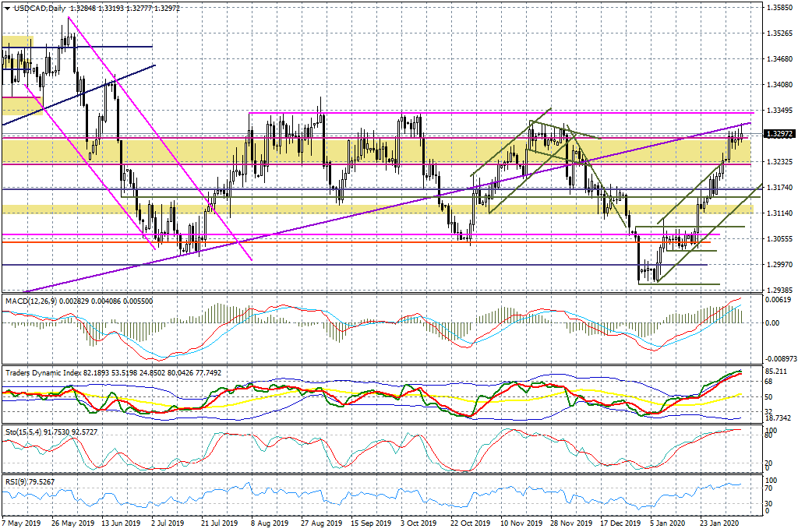Click the orange horizontal support line
The image size is (798, 532).
click(x=312, y=241)
